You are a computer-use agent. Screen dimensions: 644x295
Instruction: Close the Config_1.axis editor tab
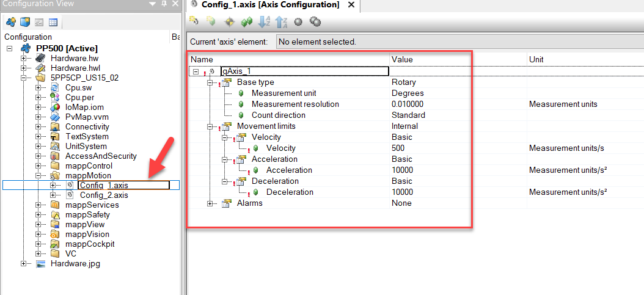[x=351, y=5]
